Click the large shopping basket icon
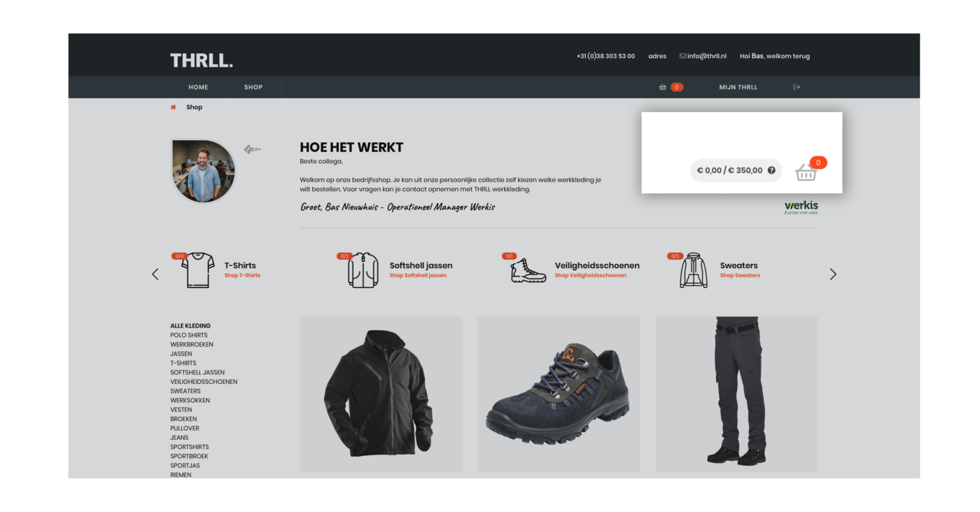The height and width of the screenshot is (512, 980). [x=806, y=172]
